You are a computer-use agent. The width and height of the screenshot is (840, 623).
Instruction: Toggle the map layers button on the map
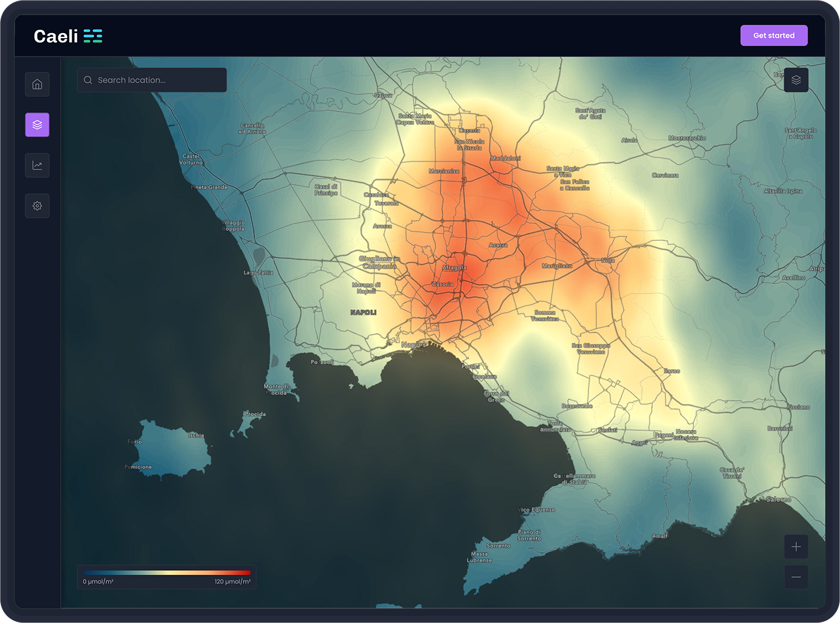pyautogui.click(x=796, y=80)
